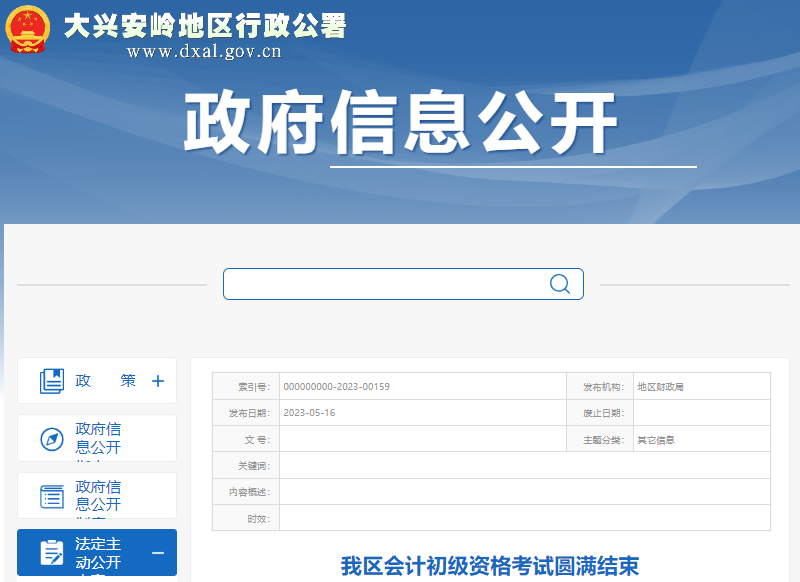Screen dimensions: 800x582
Task: Click 其它信息 under 主题分类
Action: [659, 439]
